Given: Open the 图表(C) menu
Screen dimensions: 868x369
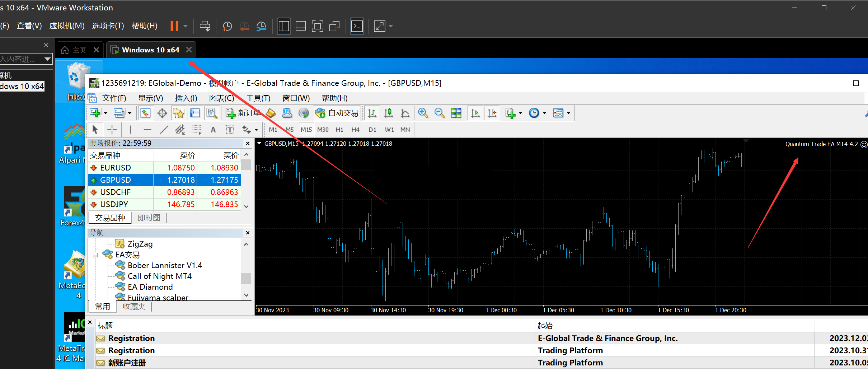Looking at the screenshot, I should 221,98.
